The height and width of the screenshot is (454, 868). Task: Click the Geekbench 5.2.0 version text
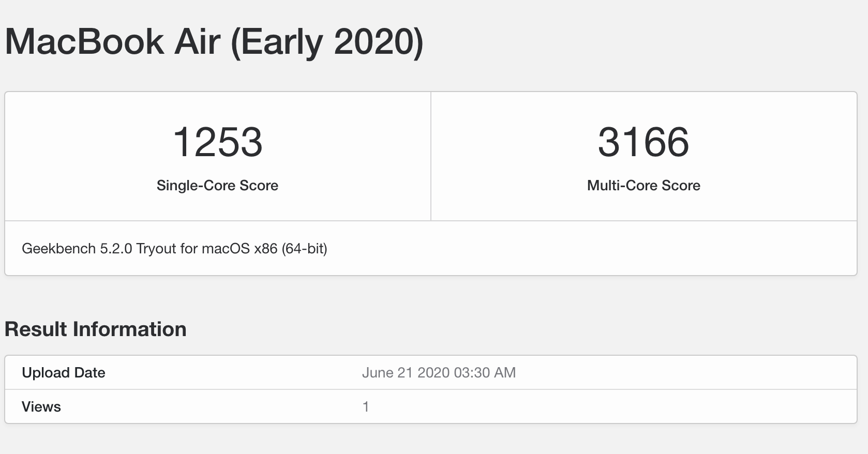(77, 249)
